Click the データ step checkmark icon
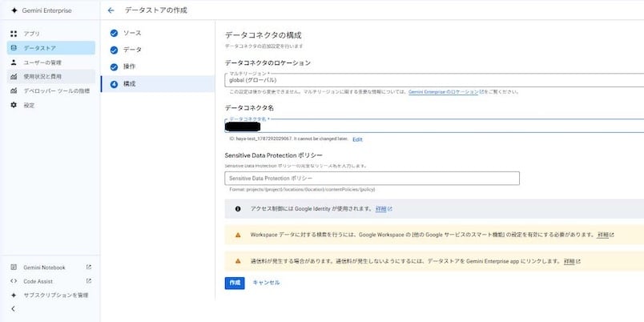This screenshot has width=644, height=322. click(x=115, y=50)
